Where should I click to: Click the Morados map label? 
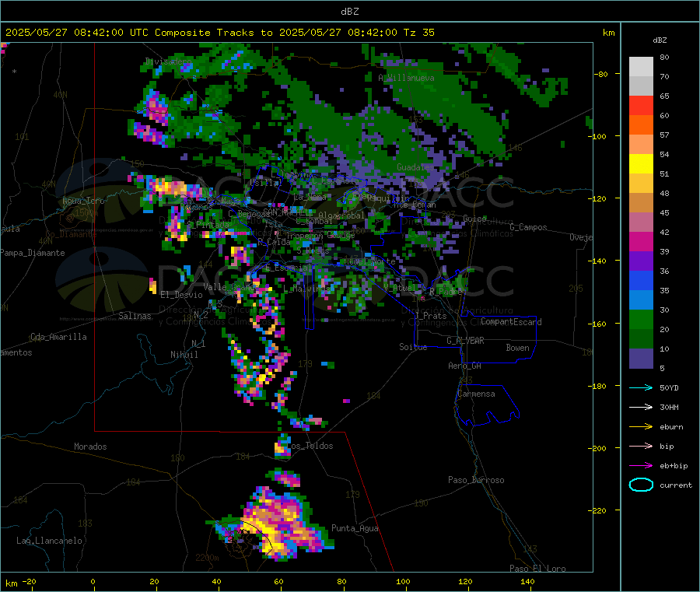point(90,447)
